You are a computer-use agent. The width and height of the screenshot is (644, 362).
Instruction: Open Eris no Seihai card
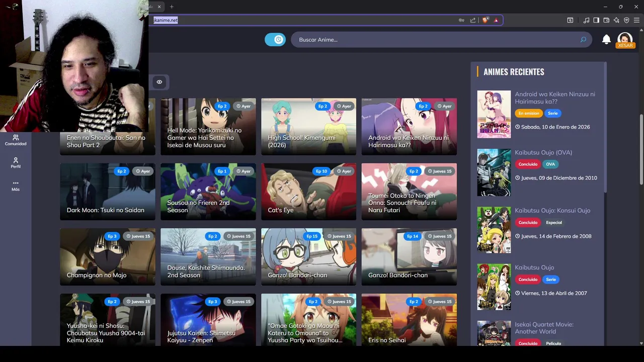(409, 320)
